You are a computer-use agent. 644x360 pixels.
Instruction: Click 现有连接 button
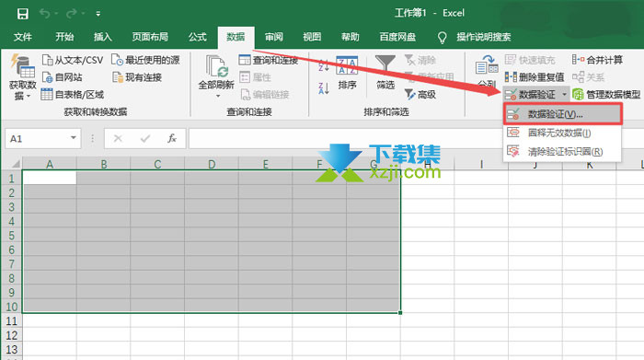pos(137,77)
